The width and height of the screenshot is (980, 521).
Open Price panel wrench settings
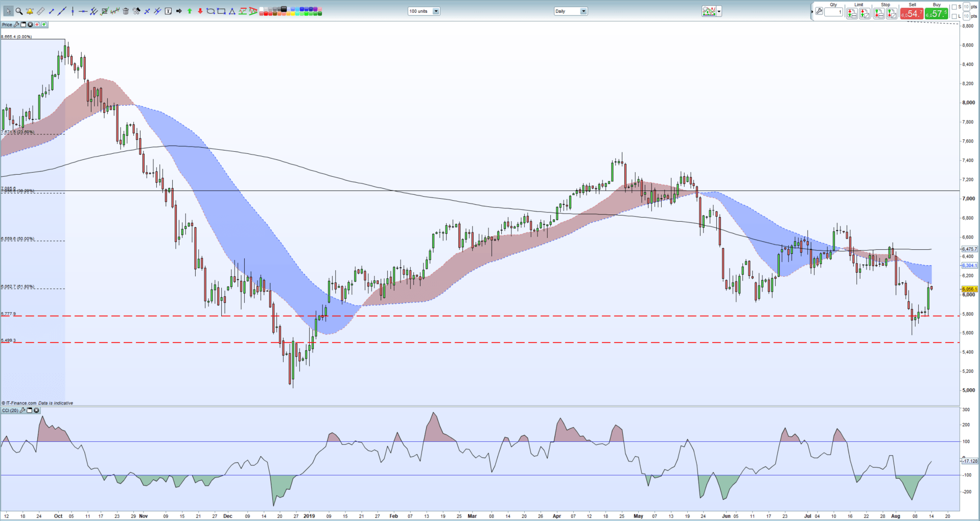(x=17, y=25)
